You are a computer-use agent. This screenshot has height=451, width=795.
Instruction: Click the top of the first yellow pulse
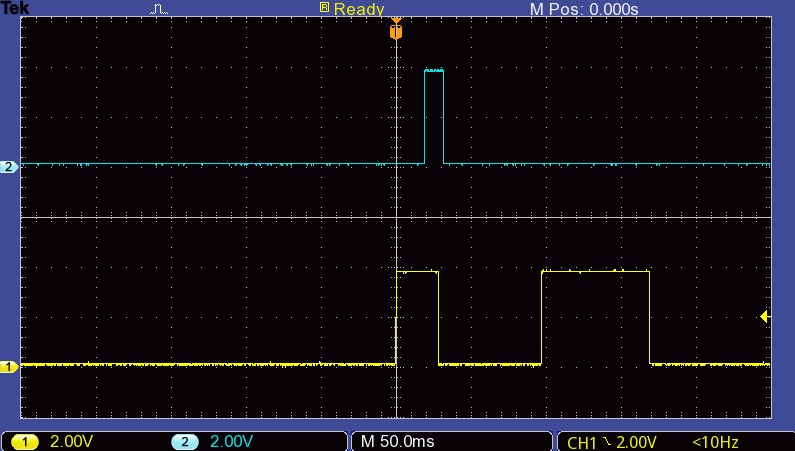coord(417,272)
